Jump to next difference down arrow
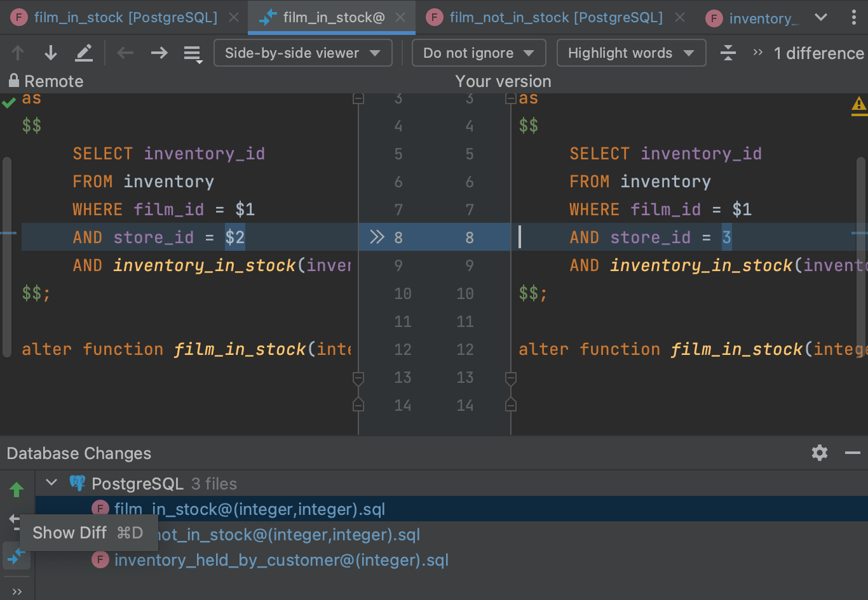Viewport: 868px width, 600px height. [51, 53]
